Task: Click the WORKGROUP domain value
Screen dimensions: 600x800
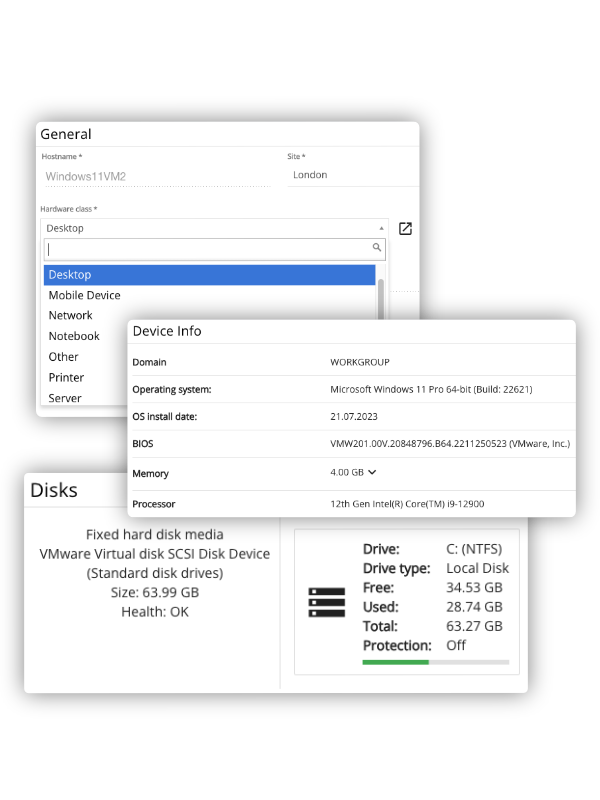Action: tap(360, 362)
